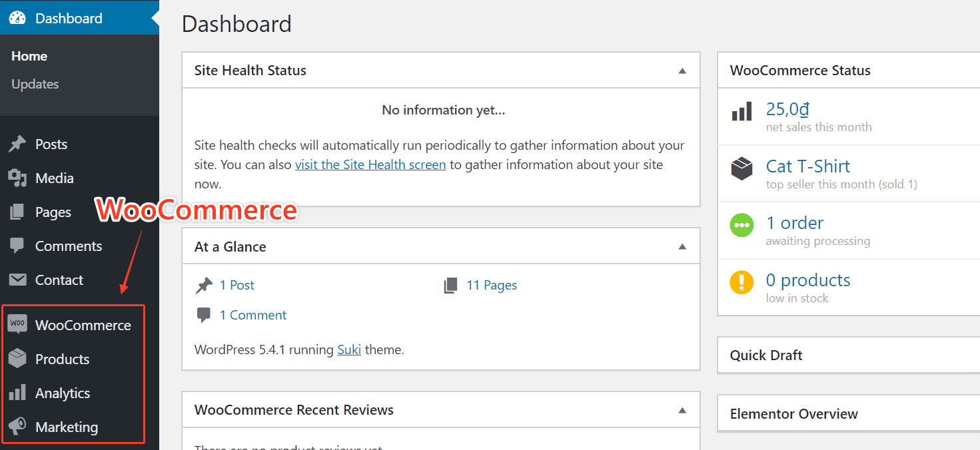Click the Media icon in sidebar

(x=17, y=178)
